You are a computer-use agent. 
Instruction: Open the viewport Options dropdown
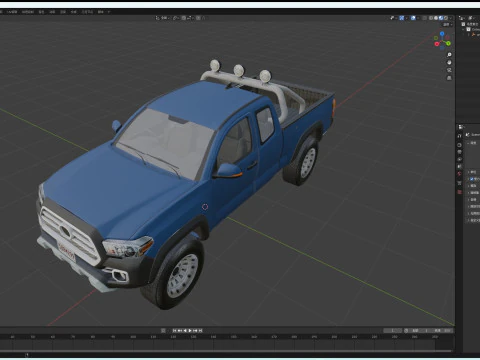pos(447,25)
